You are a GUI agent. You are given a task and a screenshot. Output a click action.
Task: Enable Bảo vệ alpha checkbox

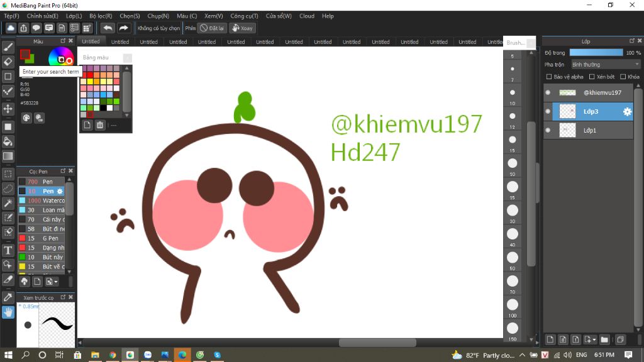pyautogui.click(x=549, y=77)
